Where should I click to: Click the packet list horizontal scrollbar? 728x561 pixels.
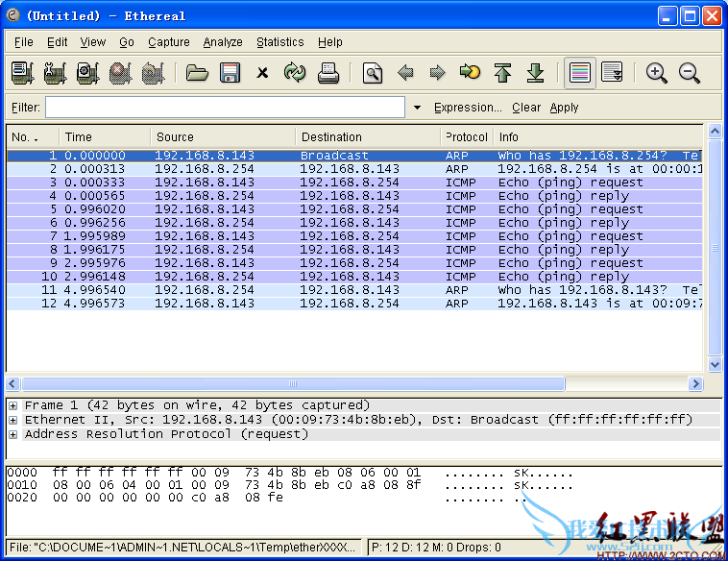[x=293, y=383]
